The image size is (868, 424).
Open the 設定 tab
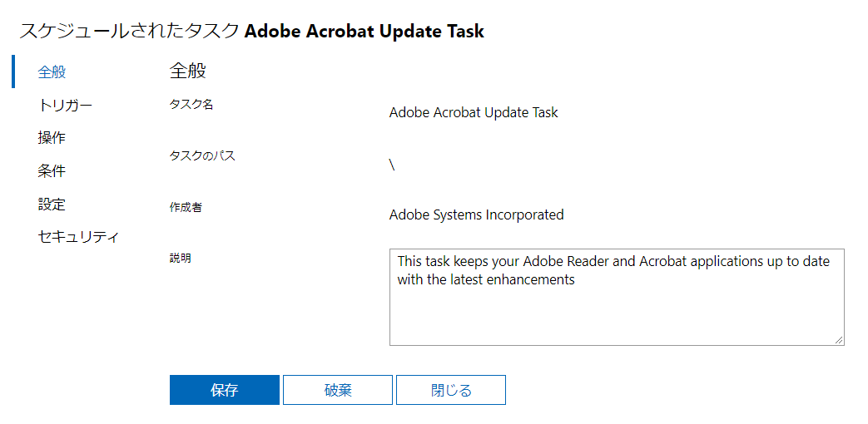(x=52, y=205)
